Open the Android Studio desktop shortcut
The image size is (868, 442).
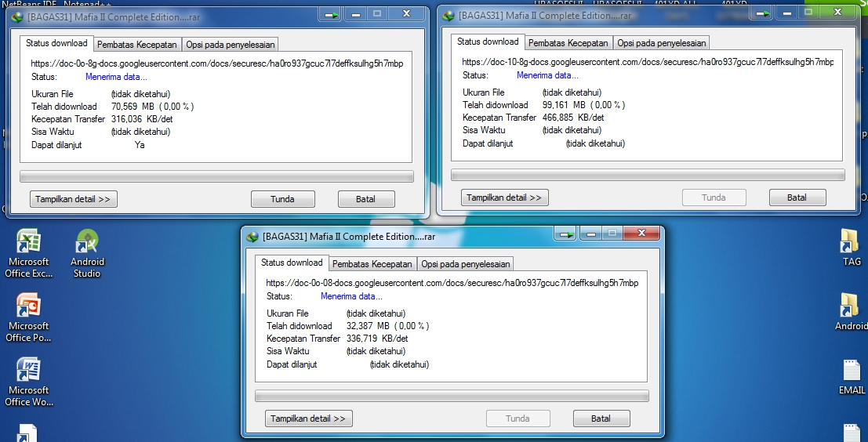point(87,254)
